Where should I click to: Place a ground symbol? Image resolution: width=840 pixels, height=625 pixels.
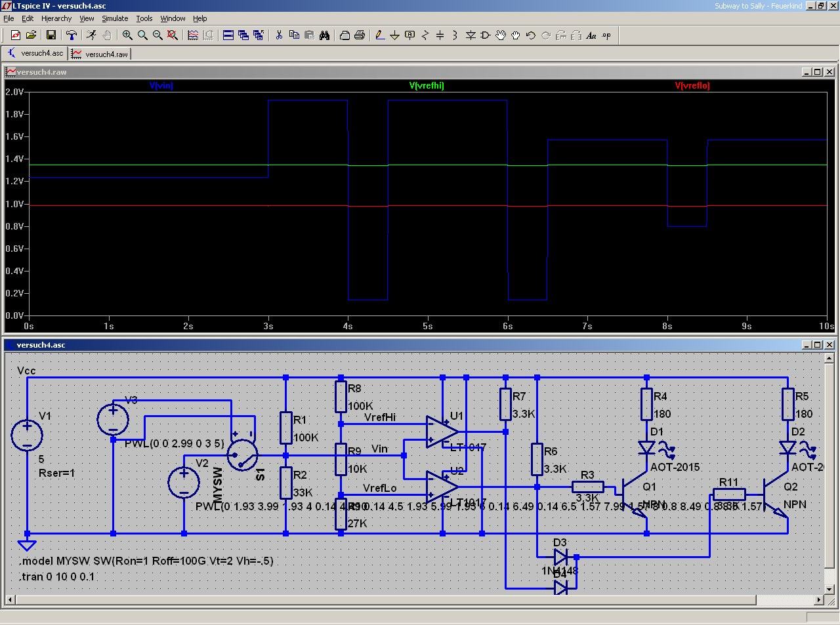click(394, 35)
